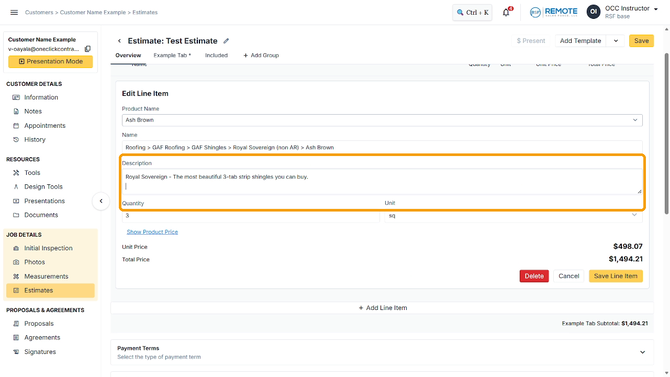
Task: Open Signatures in the sidebar
Action: (40, 352)
